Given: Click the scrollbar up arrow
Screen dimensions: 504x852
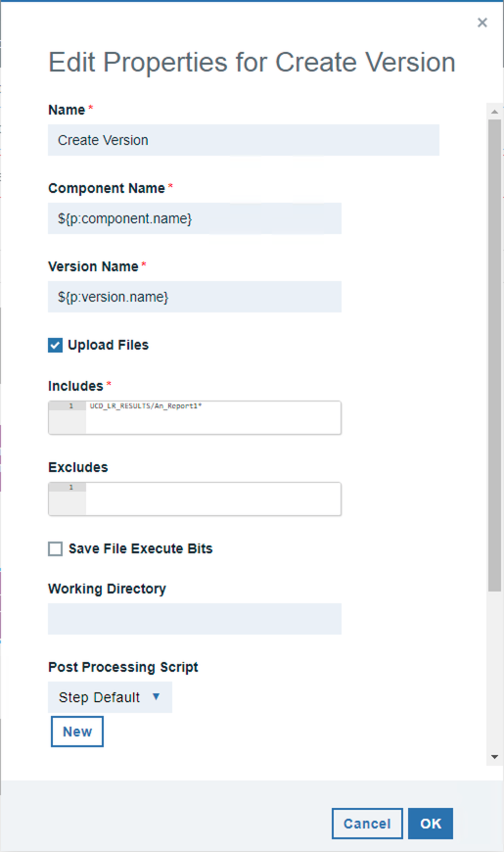Looking at the screenshot, I should (x=494, y=112).
